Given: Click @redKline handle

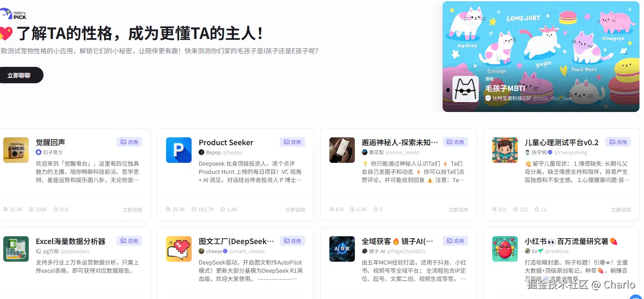Looking at the screenshot, I should point(557,251).
